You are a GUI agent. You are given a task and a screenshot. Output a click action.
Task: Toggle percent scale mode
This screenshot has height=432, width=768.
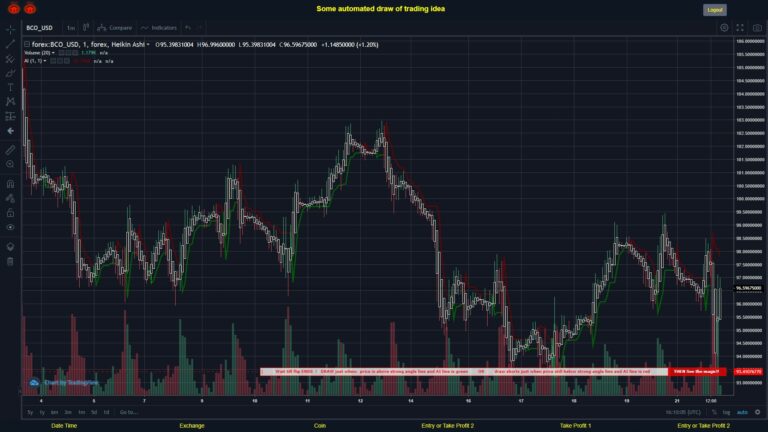pos(714,412)
